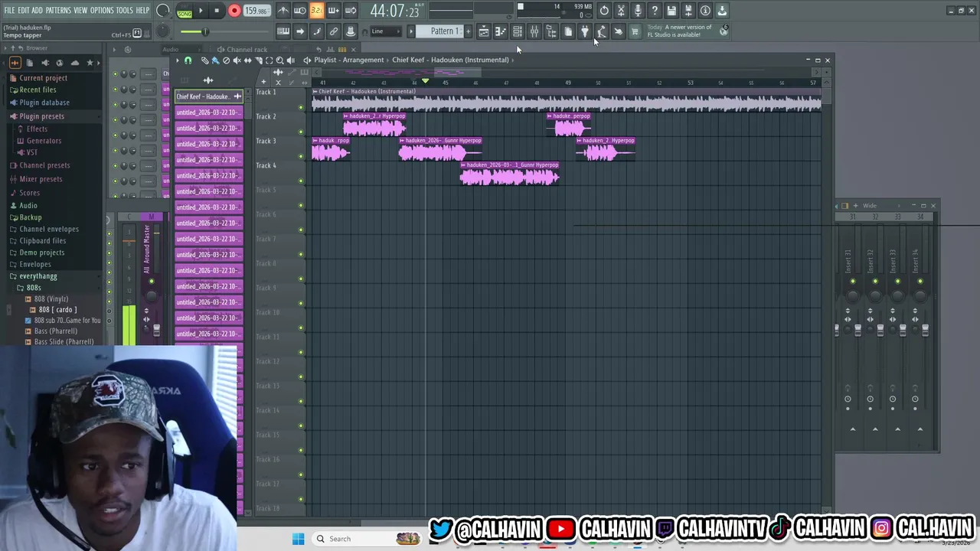Viewport: 980px width, 551px height.
Task: Select the 'haduken_2026-03-..1_Gunnr Hyperpop' clip on Track 4
Action: [x=510, y=174]
